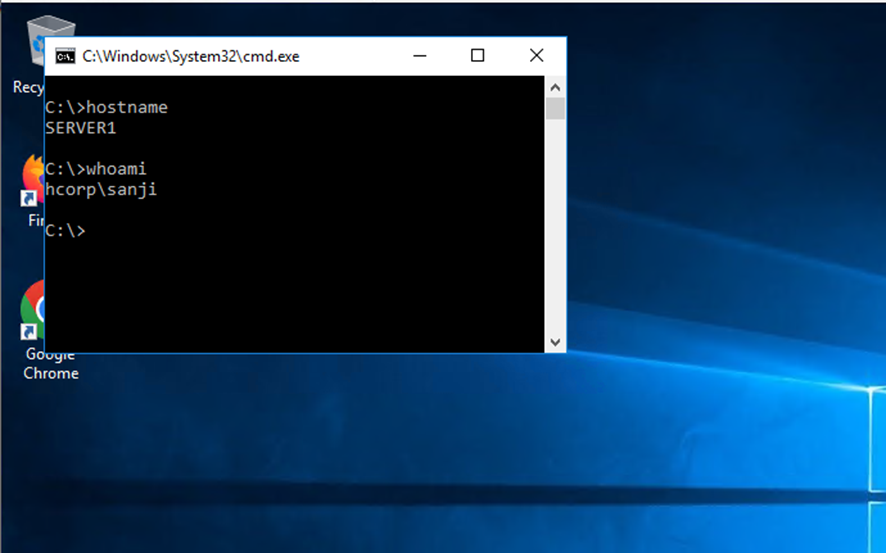Click the SERVER1 output text
Viewport: 886px width, 553px height.
81,128
